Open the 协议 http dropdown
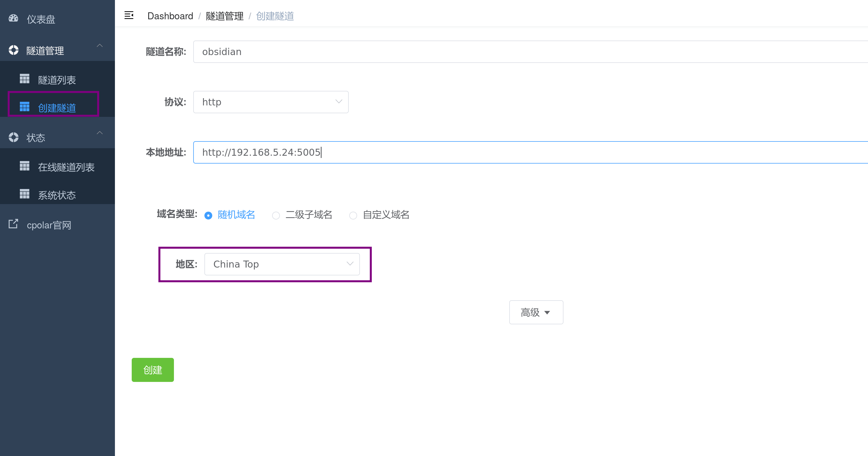Viewport: 868px width, 456px height. (271, 102)
